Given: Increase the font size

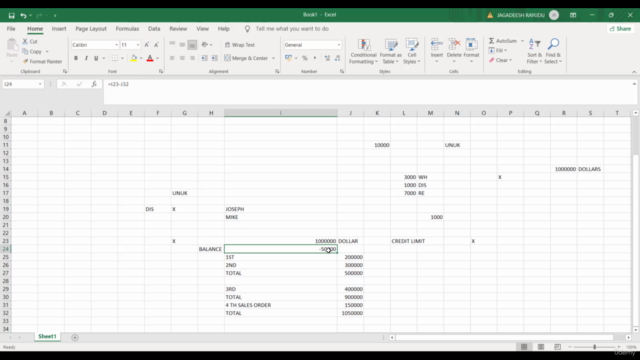Looking at the screenshot, I should [147, 45].
